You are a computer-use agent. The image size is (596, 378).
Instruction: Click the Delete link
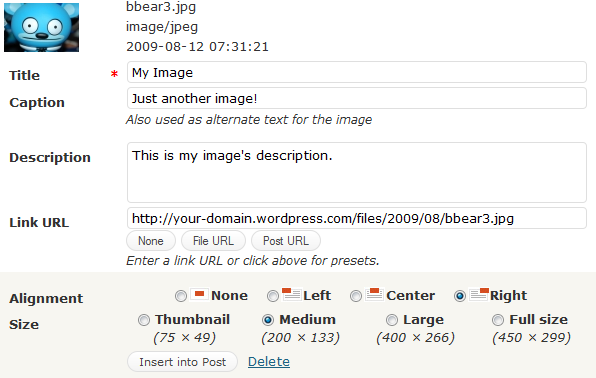coord(269,361)
